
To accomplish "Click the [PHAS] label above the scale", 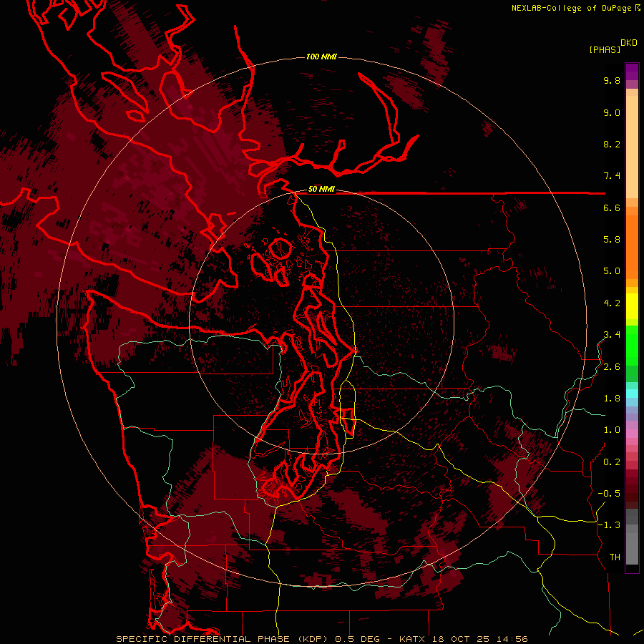I will click(x=605, y=49).
